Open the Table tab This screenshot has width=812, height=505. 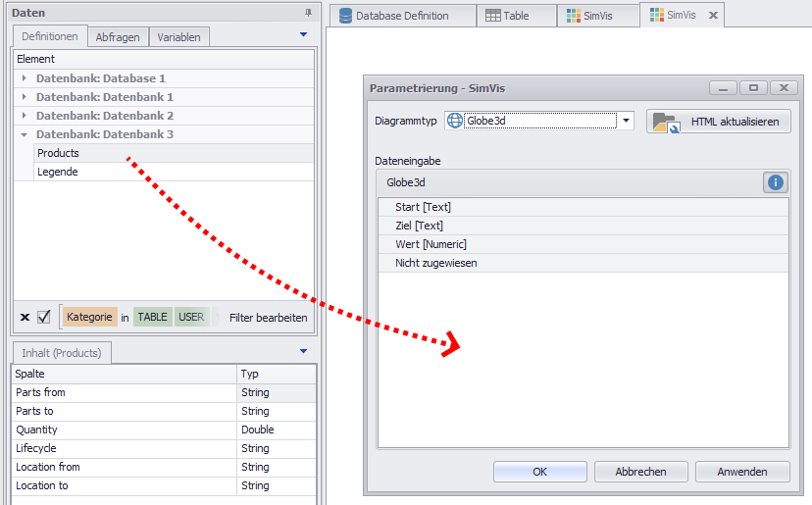[x=516, y=16]
